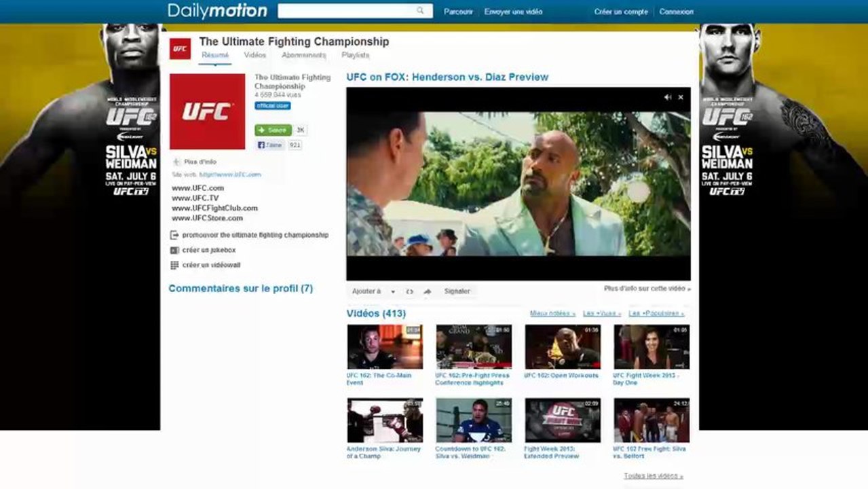Expand the Ajouter à dropdown arrow
868x489 pixels.
pyautogui.click(x=393, y=291)
